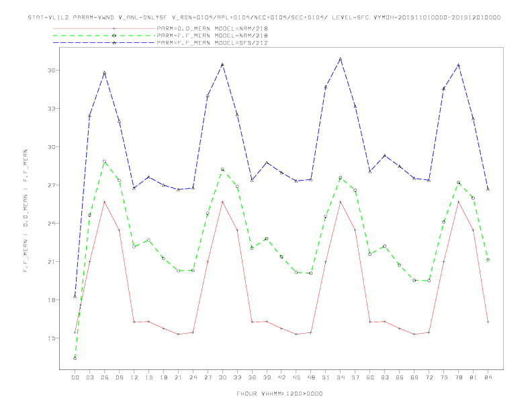Click x-axis forecast hour label 21
The image size is (532, 411).
click(178, 377)
